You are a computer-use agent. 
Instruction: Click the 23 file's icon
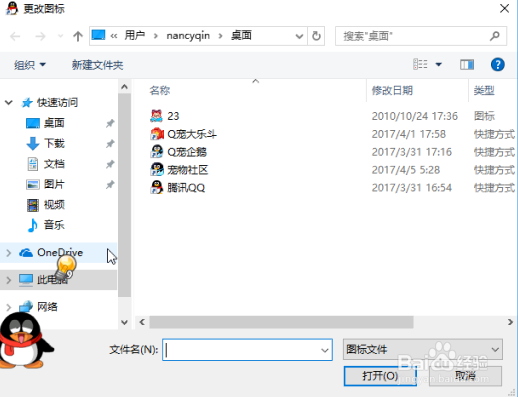click(156, 116)
